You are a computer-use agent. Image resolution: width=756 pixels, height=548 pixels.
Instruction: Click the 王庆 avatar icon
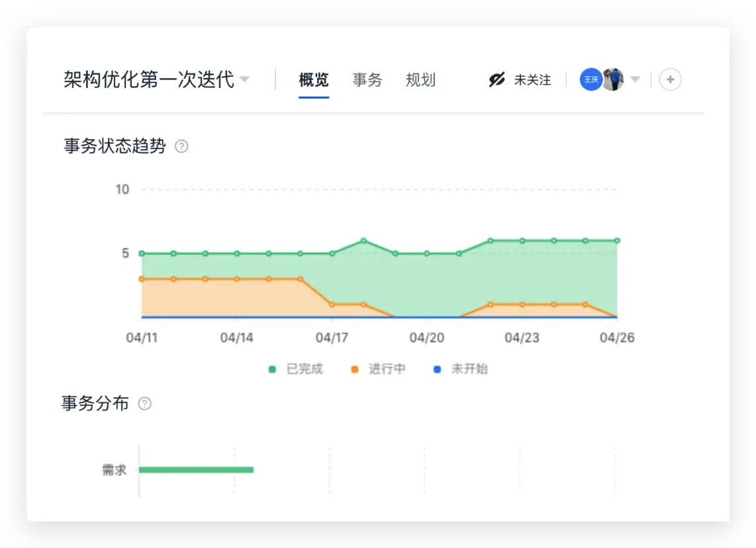591,79
